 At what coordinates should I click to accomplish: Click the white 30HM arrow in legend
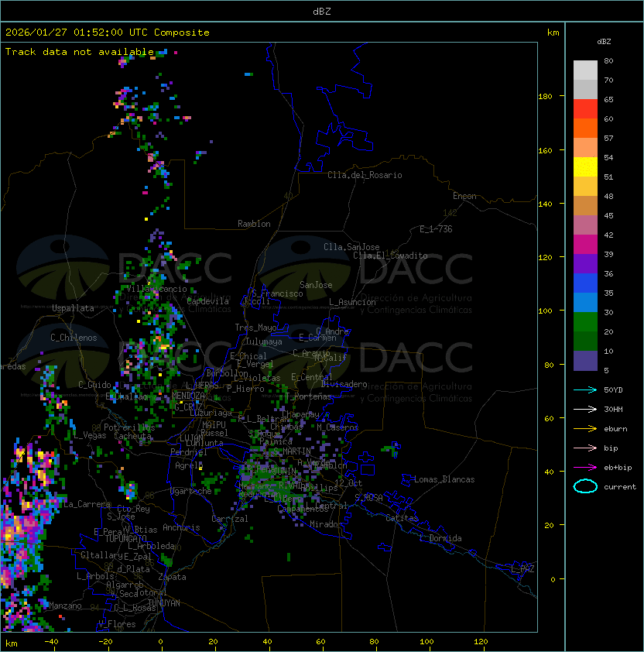pos(585,409)
